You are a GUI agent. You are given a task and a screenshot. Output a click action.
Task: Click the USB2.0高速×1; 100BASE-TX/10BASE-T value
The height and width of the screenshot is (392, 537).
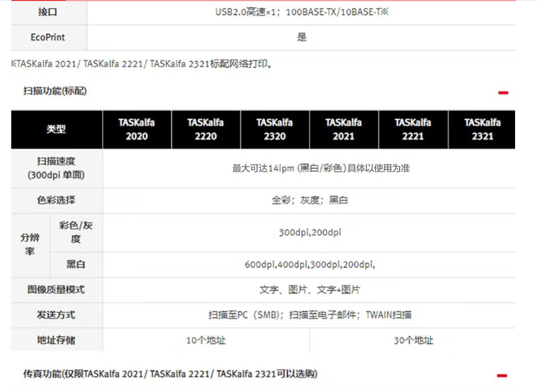302,12
